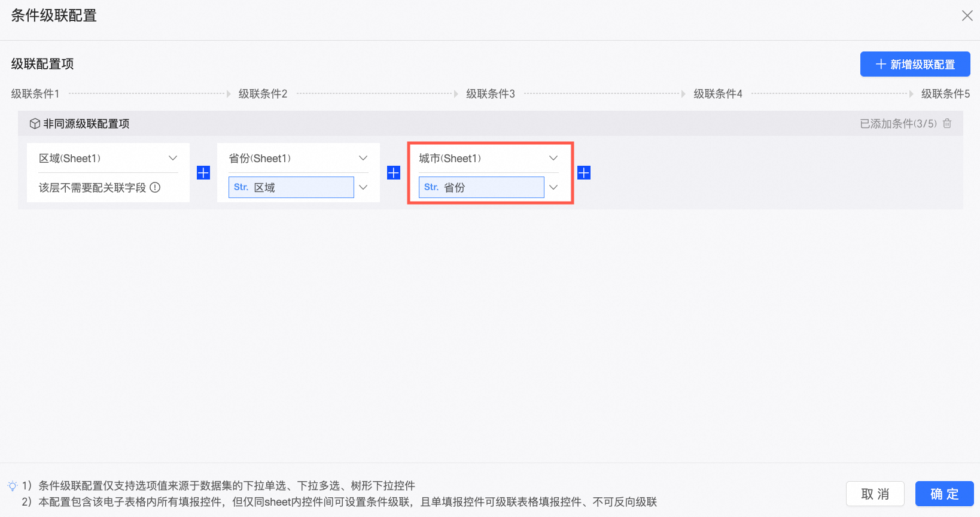
Task: Open the 区域(Sheet1) control dropdown
Action: (x=108, y=158)
